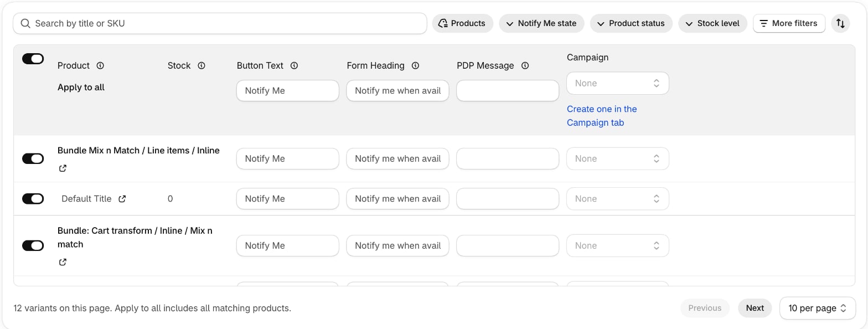Click the Apply to all Button Text field
The width and height of the screenshot is (868, 329).
tap(287, 90)
